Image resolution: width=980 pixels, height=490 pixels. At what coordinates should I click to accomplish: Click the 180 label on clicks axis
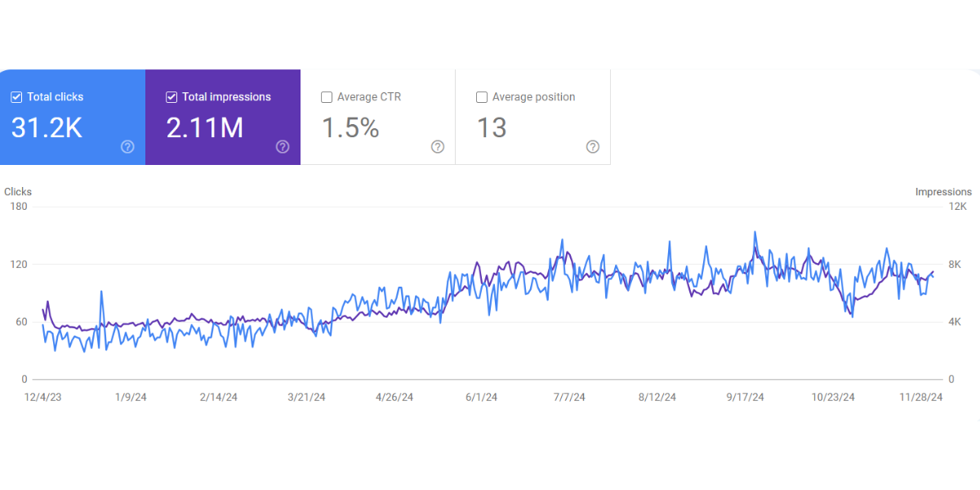(x=18, y=207)
